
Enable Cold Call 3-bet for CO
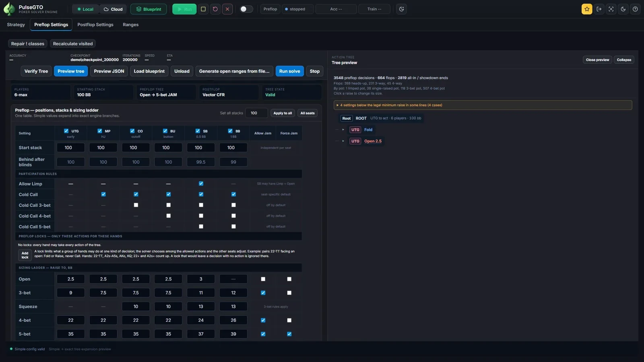(x=136, y=205)
